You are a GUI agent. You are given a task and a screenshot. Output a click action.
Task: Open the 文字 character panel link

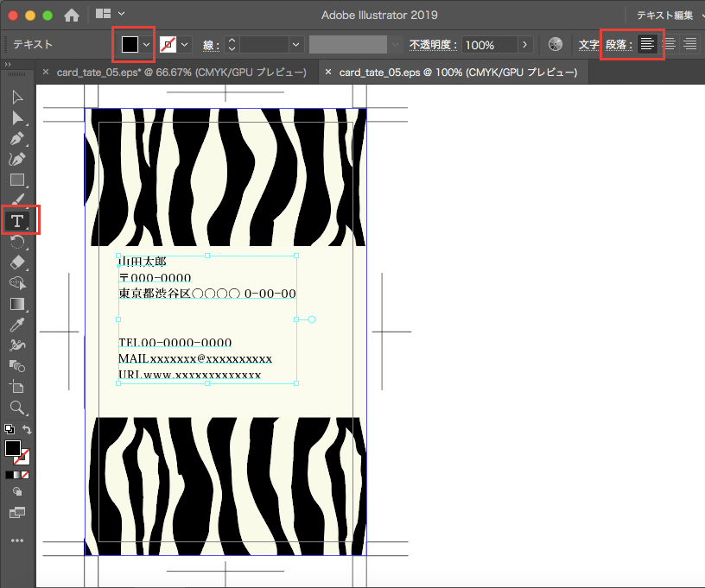click(588, 45)
